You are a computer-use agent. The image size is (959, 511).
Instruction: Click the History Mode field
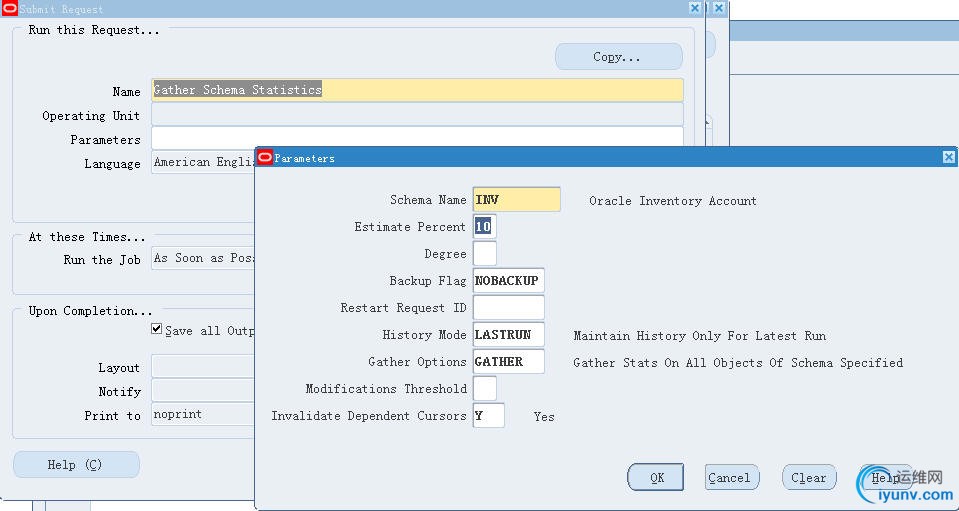coord(508,334)
